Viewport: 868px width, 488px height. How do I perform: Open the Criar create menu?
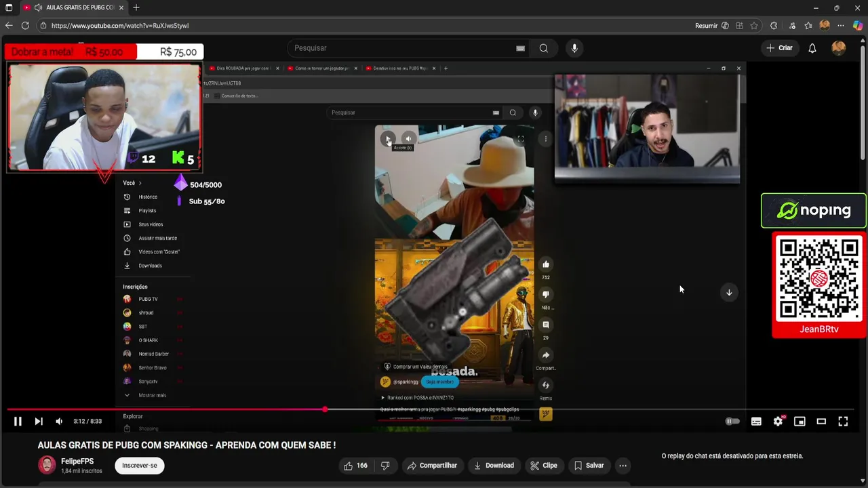pos(779,48)
